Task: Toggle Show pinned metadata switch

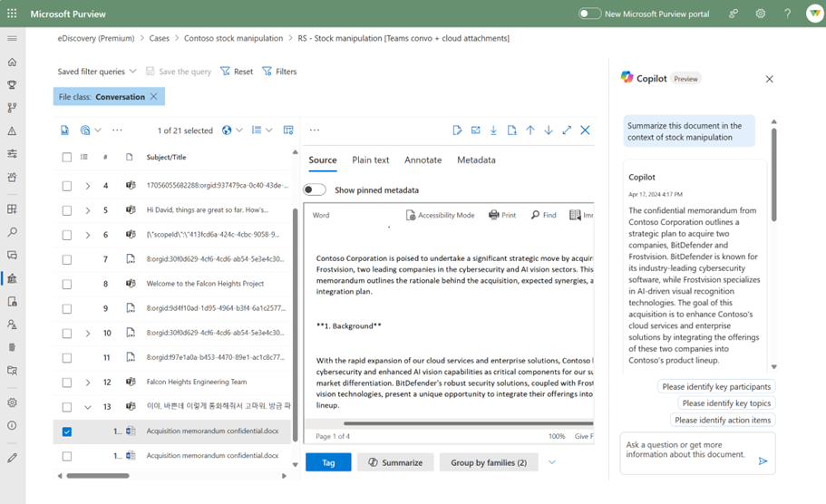Action: click(x=315, y=189)
